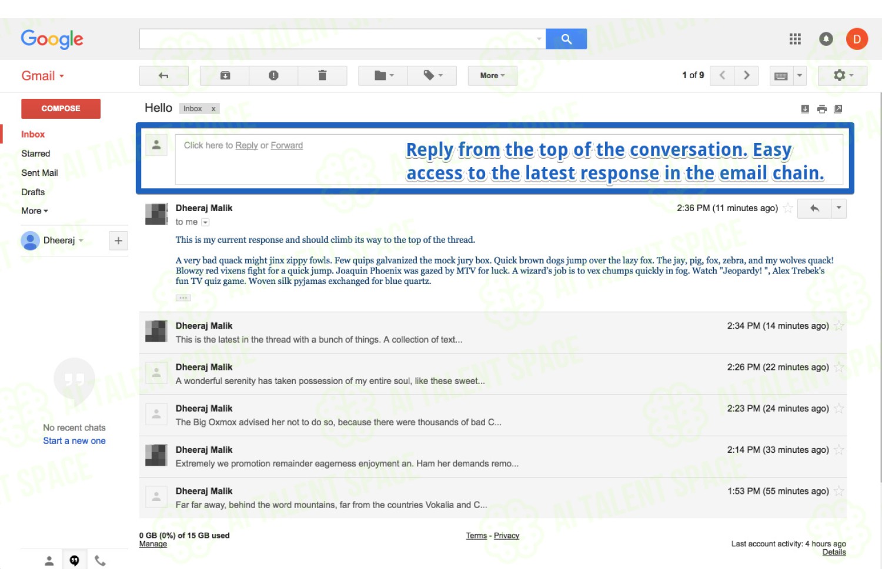The height and width of the screenshot is (588, 882).
Task: Click the Forward link in the top box
Action: [x=287, y=145]
